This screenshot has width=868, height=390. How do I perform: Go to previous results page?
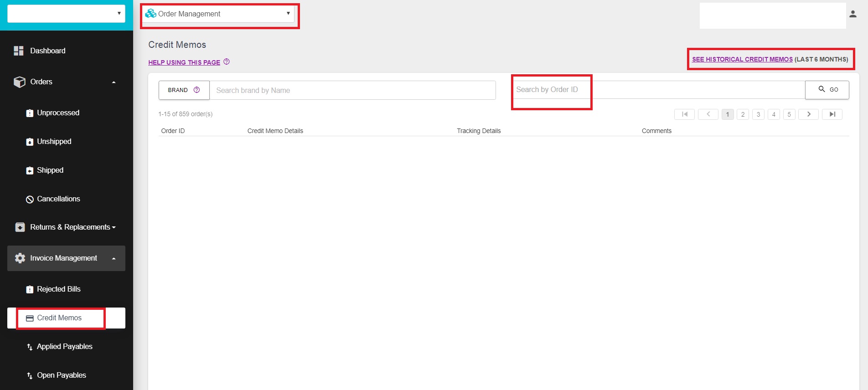tap(708, 114)
